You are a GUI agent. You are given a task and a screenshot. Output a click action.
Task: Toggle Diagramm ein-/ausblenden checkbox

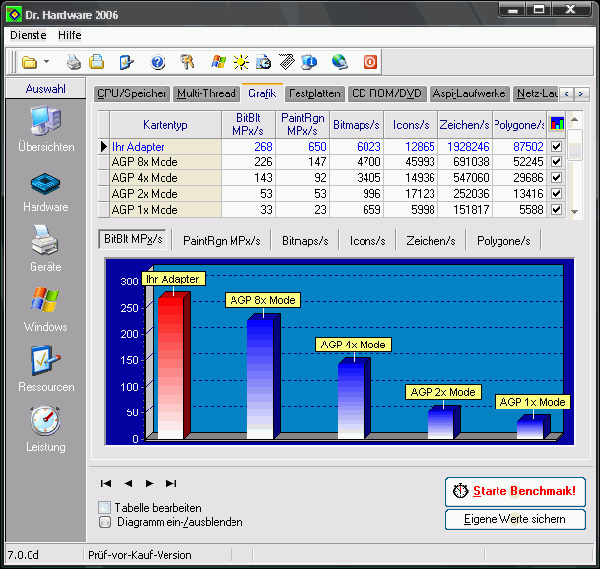point(105,522)
